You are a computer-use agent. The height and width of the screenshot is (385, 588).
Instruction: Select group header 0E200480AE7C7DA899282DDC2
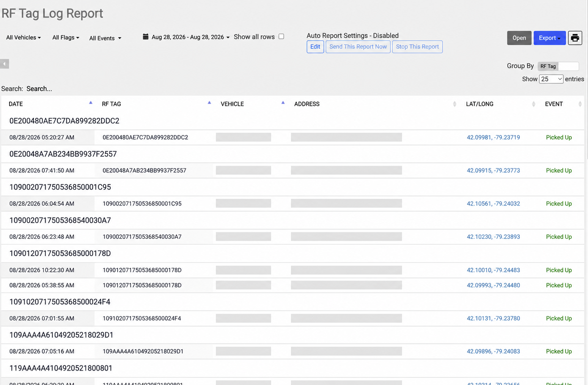(64, 121)
